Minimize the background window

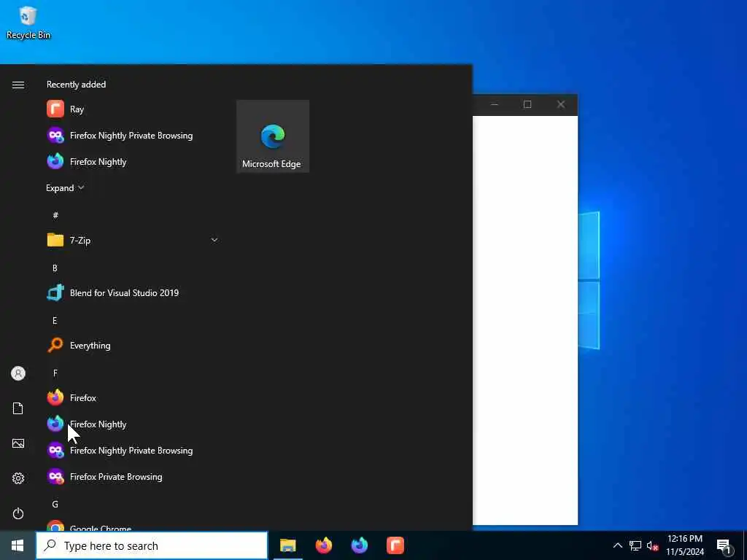pyautogui.click(x=495, y=104)
